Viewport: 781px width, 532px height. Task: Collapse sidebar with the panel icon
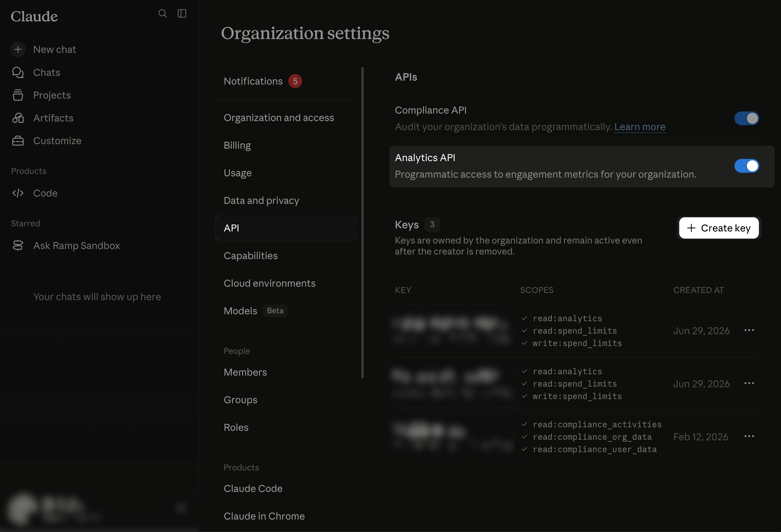[x=182, y=13]
